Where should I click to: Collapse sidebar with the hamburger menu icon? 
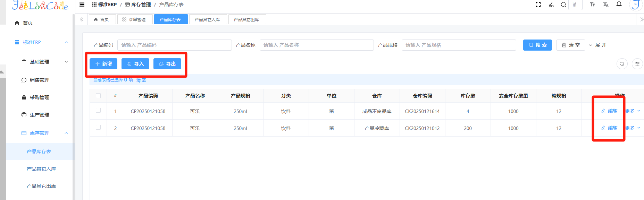coord(82,5)
